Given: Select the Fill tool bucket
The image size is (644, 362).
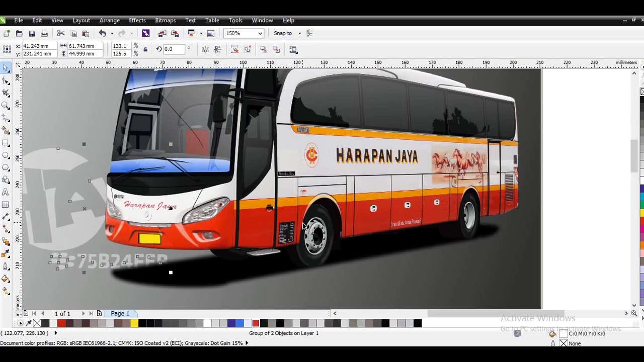Looking at the screenshot, I should 6,279.
